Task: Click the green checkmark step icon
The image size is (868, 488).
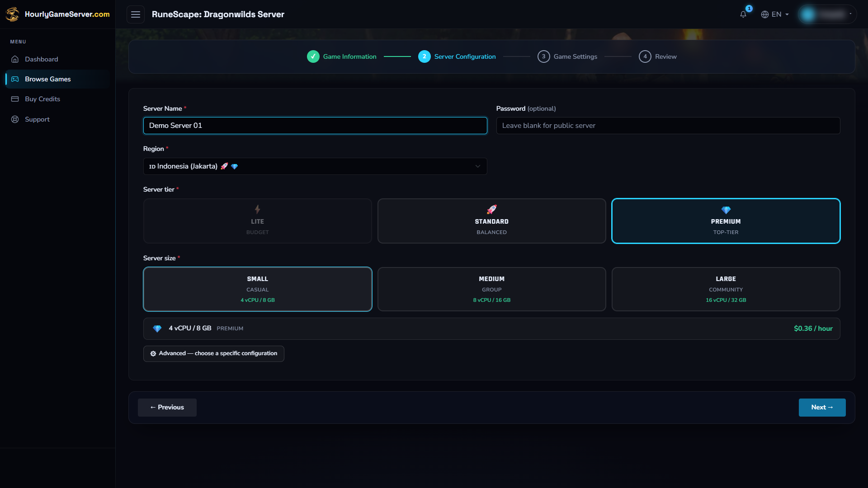Action: coord(313,56)
